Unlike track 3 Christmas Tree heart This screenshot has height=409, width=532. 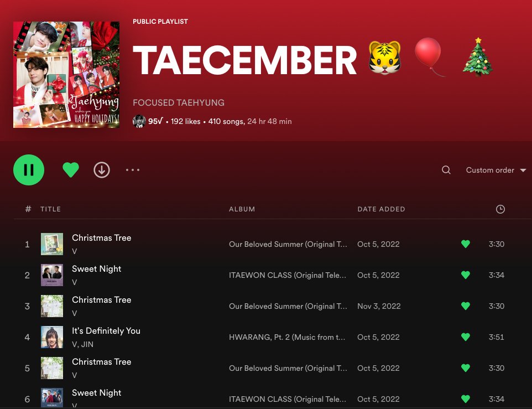pos(466,306)
